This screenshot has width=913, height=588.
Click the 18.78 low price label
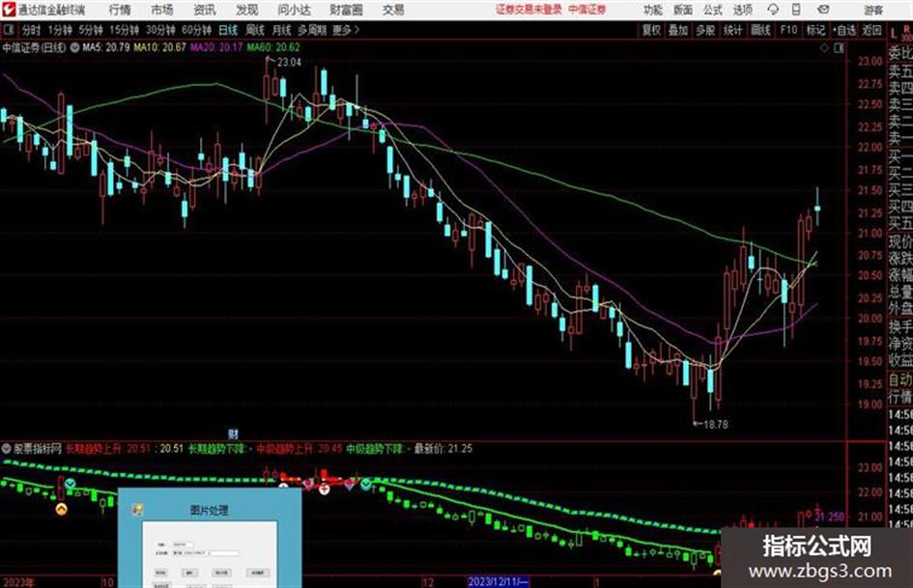point(716,425)
